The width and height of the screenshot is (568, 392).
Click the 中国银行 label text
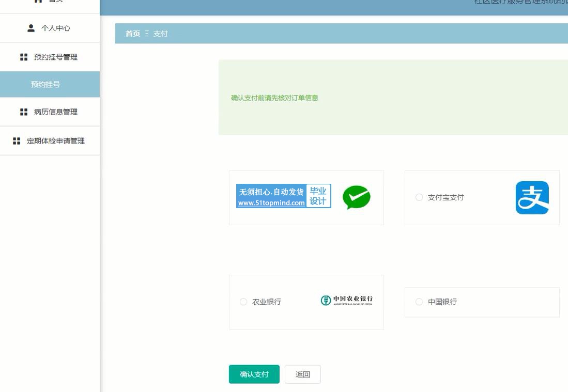point(442,302)
